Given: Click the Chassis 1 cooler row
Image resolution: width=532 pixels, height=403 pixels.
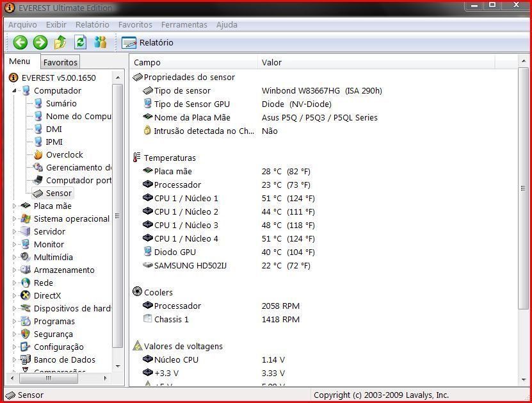Looking at the screenshot, I should 222,320.
